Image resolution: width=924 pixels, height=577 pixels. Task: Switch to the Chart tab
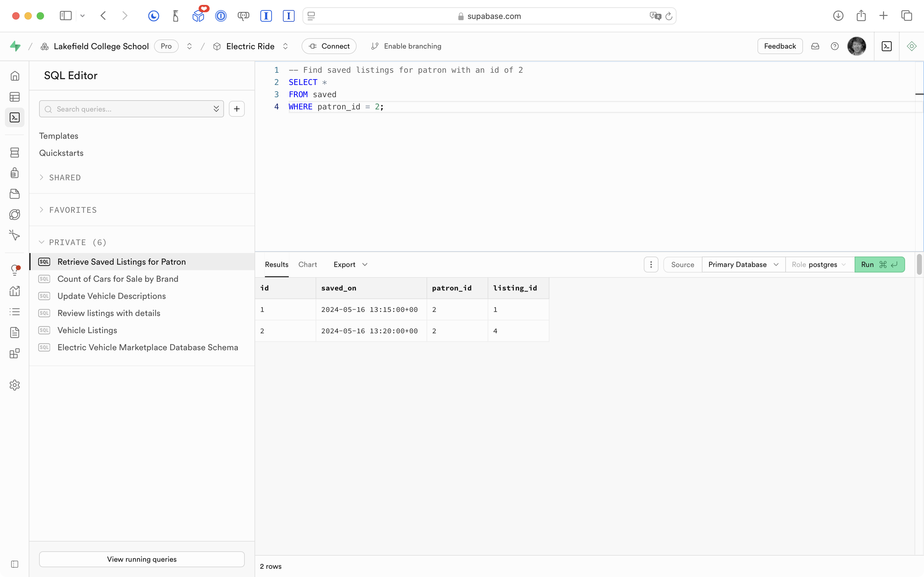coord(307,264)
